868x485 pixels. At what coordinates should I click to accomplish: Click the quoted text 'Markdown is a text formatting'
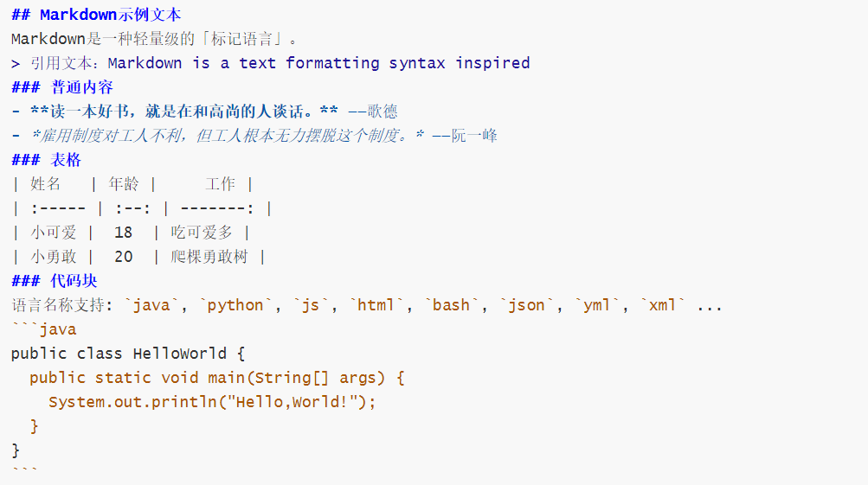[x=243, y=63]
